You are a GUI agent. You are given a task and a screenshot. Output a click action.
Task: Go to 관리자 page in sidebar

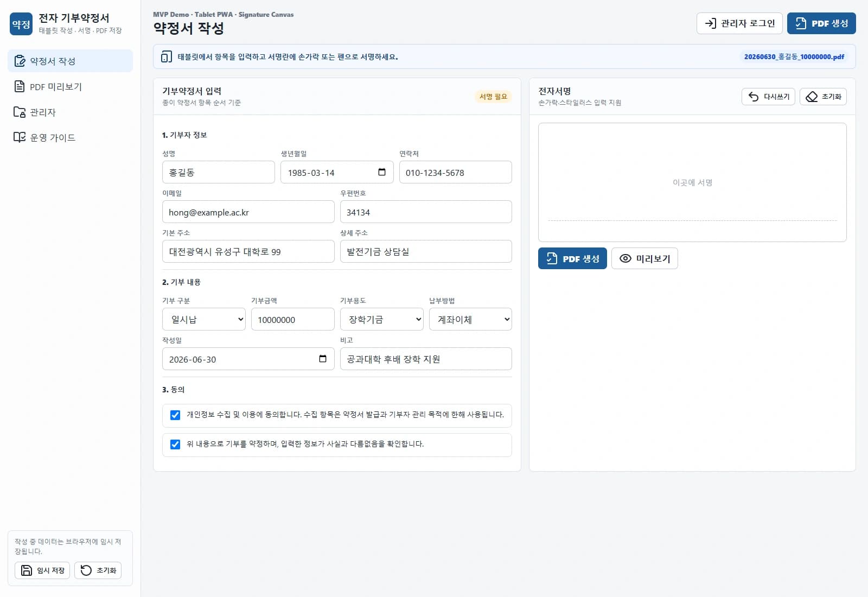pyautogui.click(x=70, y=112)
